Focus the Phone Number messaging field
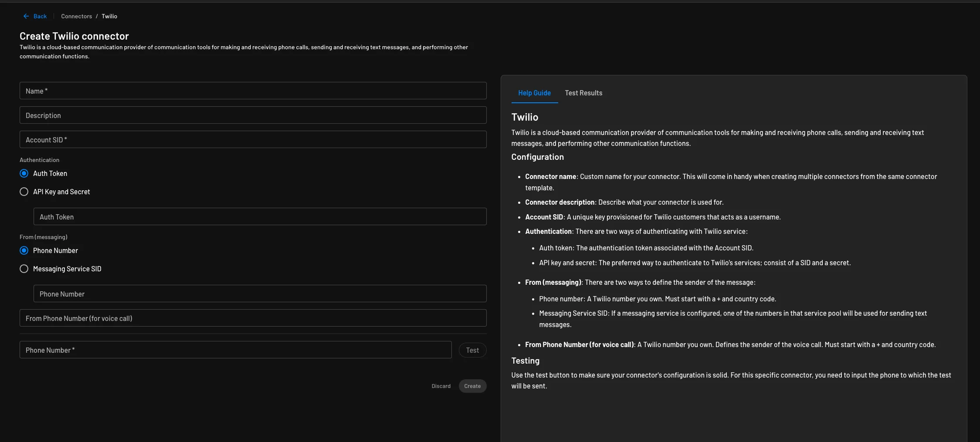 pyautogui.click(x=260, y=294)
